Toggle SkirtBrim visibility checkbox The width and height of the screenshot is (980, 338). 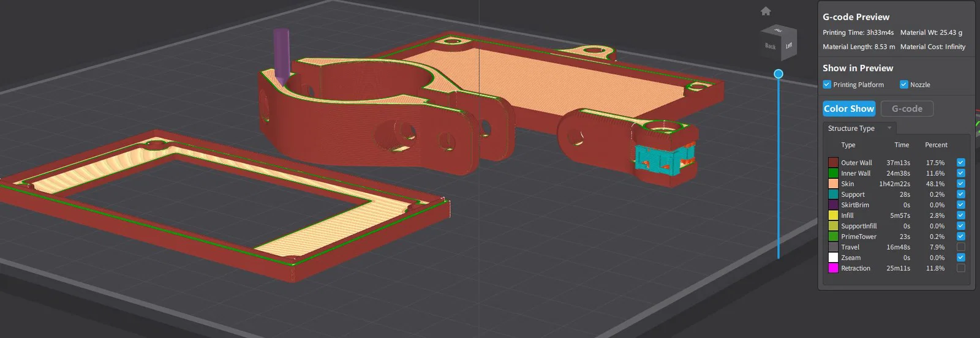[x=960, y=205]
